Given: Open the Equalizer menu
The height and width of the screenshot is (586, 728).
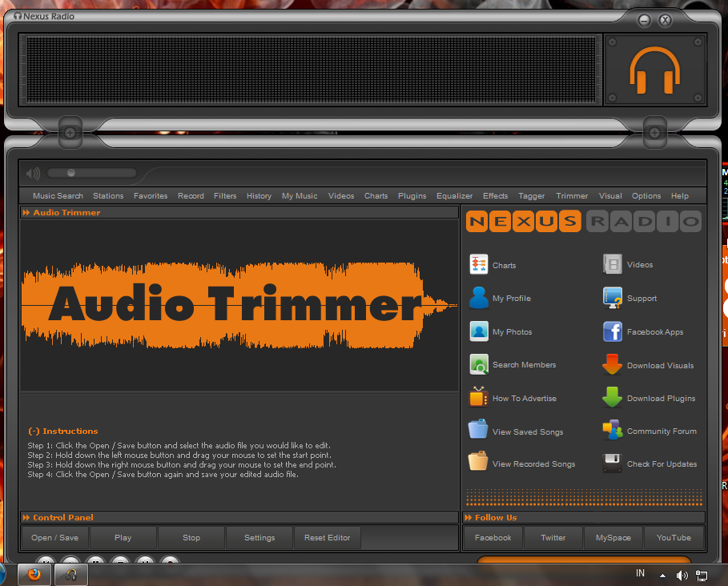Looking at the screenshot, I should 455,196.
